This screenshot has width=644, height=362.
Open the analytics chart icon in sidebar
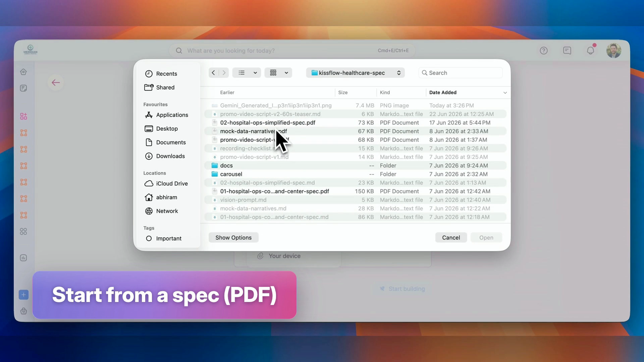click(x=23, y=258)
